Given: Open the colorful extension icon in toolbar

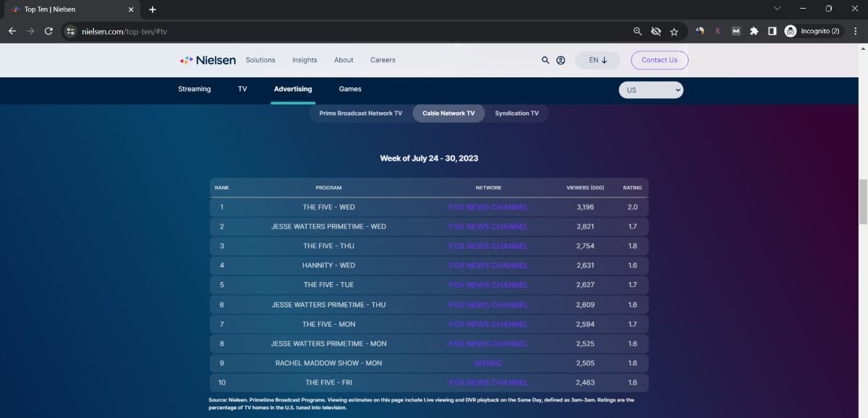Looking at the screenshot, I should 700,31.
